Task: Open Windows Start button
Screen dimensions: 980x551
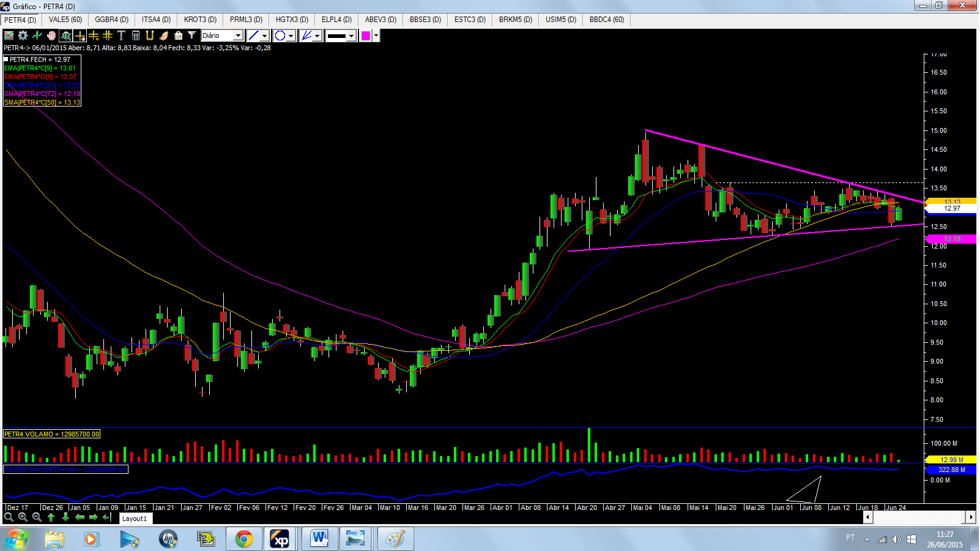Action: click(17, 539)
